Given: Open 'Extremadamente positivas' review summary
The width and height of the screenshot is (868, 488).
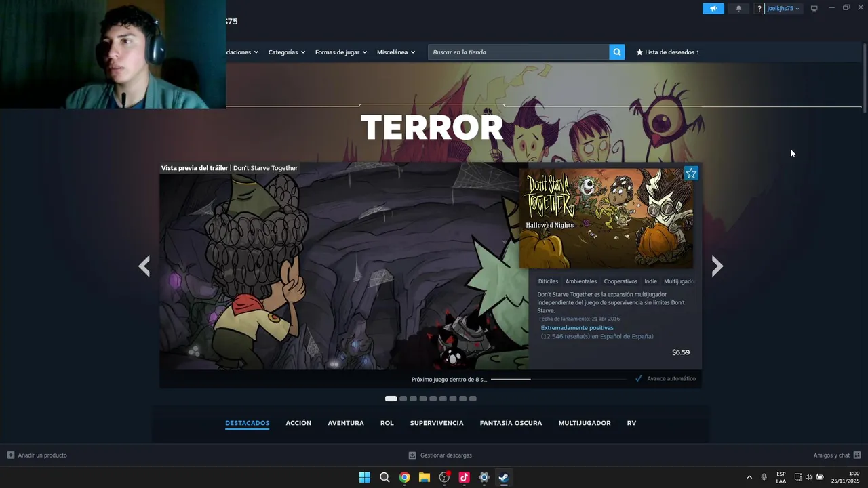Looking at the screenshot, I should click(577, 328).
